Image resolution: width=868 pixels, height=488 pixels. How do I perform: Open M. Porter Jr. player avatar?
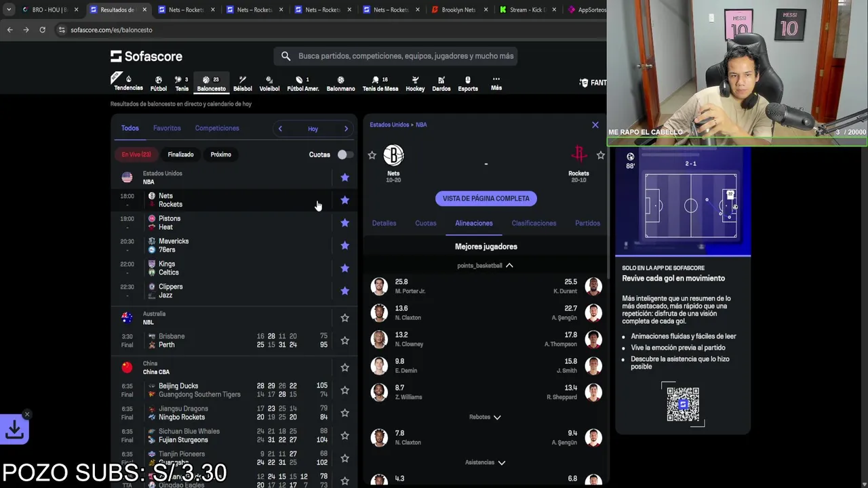[x=379, y=286]
